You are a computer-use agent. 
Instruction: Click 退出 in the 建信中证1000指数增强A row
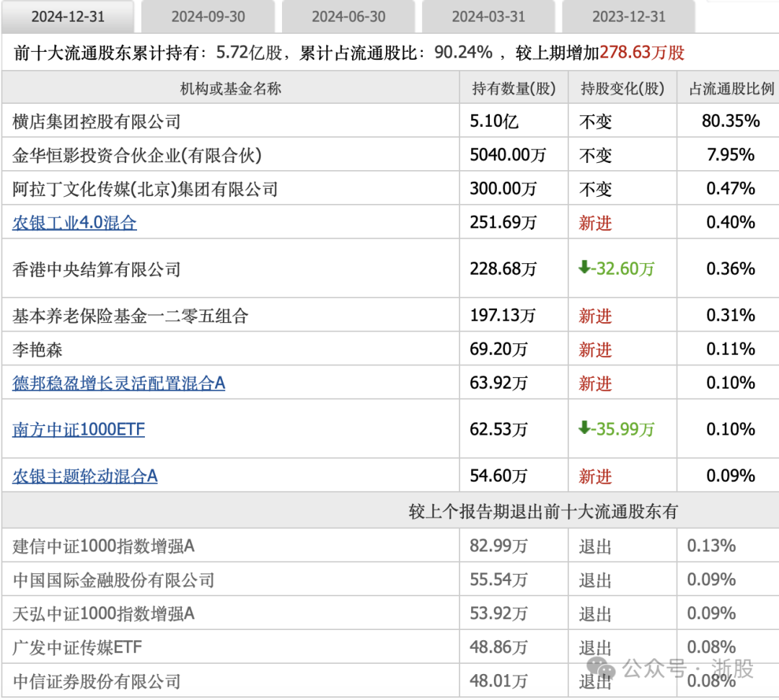595,547
